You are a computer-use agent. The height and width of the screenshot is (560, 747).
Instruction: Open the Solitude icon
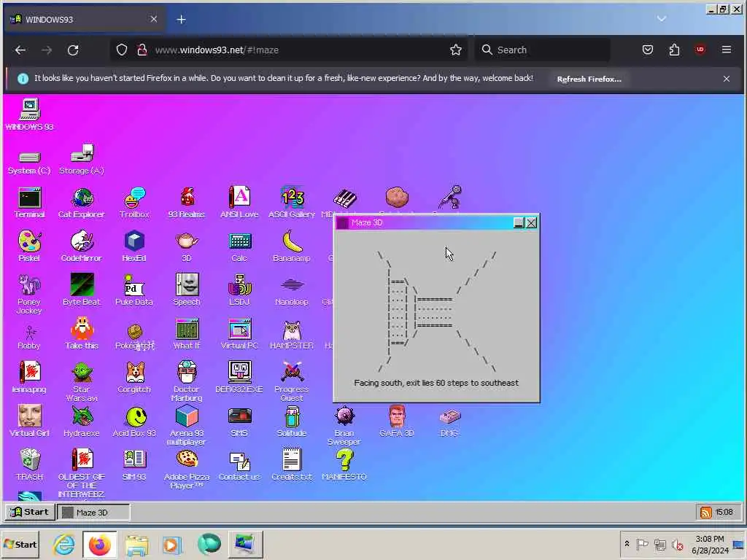pyautogui.click(x=292, y=421)
